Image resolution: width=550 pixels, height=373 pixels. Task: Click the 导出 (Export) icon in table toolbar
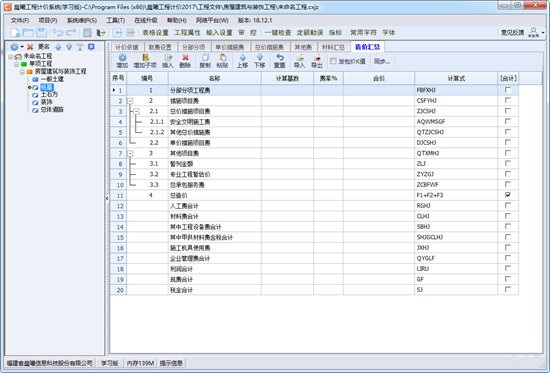tap(317, 58)
